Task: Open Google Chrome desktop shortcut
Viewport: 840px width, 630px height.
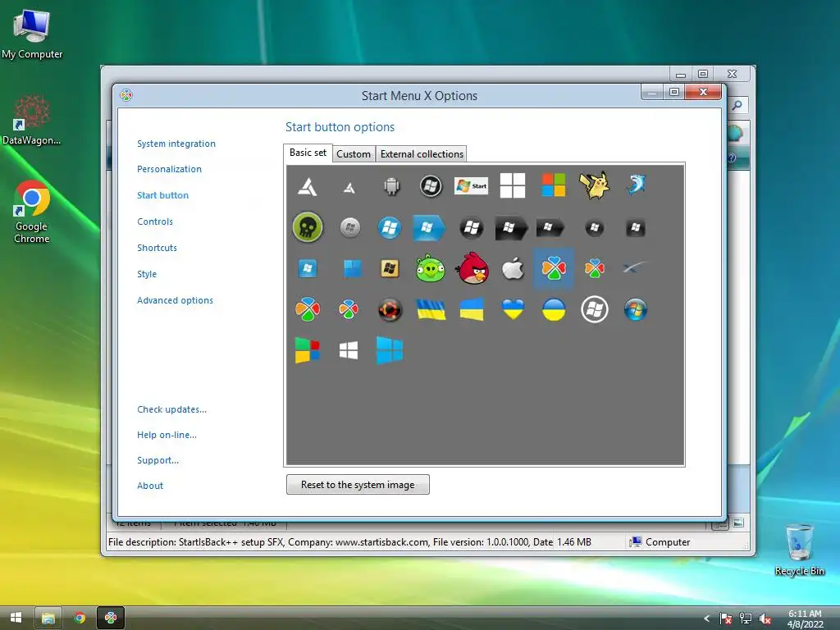Action: [x=32, y=212]
